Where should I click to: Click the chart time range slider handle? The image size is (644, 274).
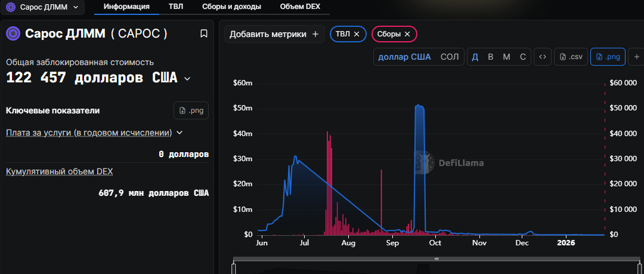pyautogui.click(x=436, y=258)
